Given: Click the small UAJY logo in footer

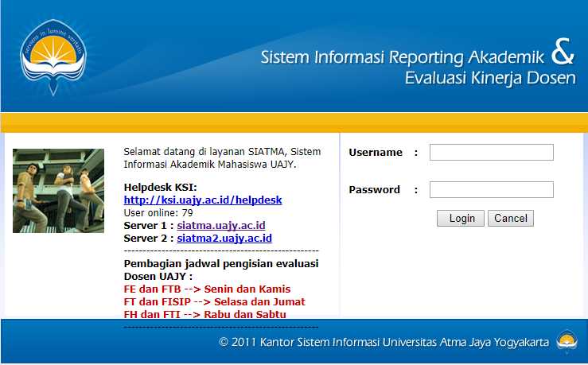Looking at the screenshot, I should pyautogui.click(x=567, y=342).
